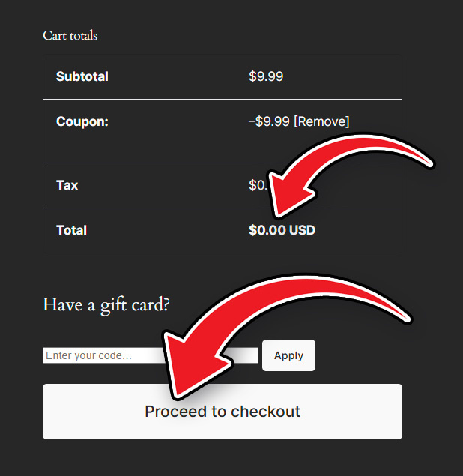The height and width of the screenshot is (476, 463).
Task: Click the 'Have a gift card?' heading
Action: tap(106, 304)
